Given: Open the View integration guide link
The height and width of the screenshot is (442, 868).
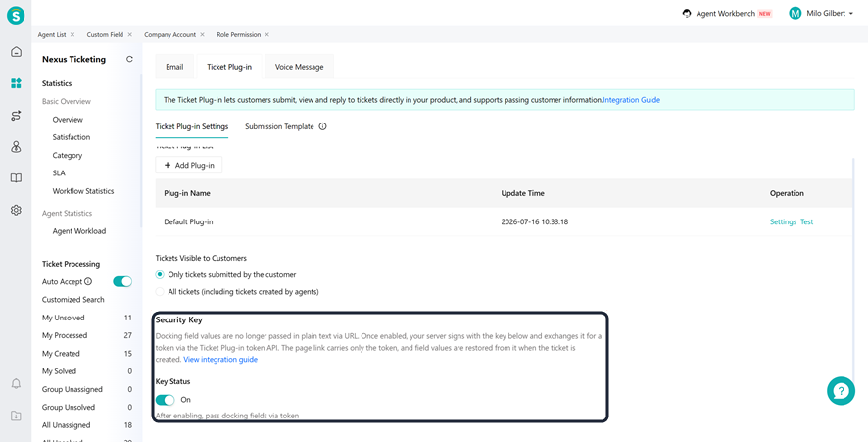Looking at the screenshot, I should point(220,360).
